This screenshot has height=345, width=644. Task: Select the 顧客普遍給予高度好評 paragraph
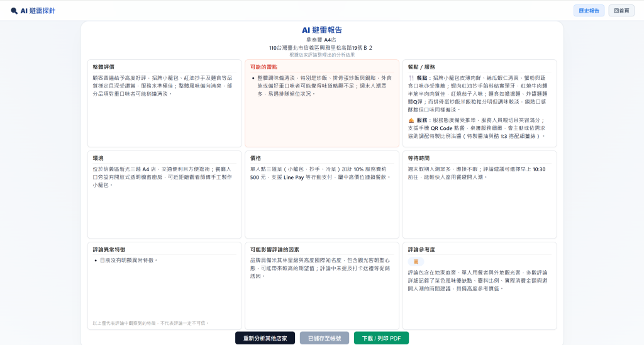tap(162, 86)
